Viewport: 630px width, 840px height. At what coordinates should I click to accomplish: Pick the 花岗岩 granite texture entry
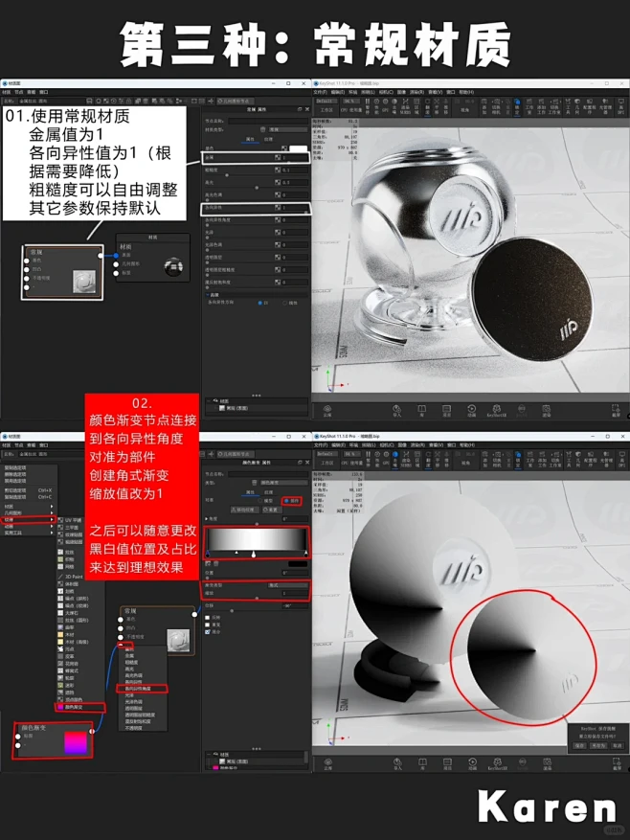click(x=69, y=664)
